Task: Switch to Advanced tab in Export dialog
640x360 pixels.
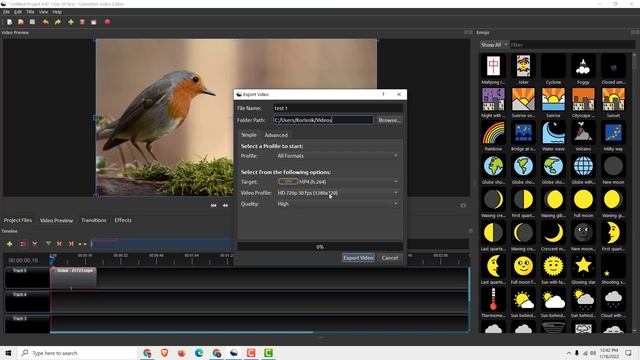Action: tap(276, 135)
